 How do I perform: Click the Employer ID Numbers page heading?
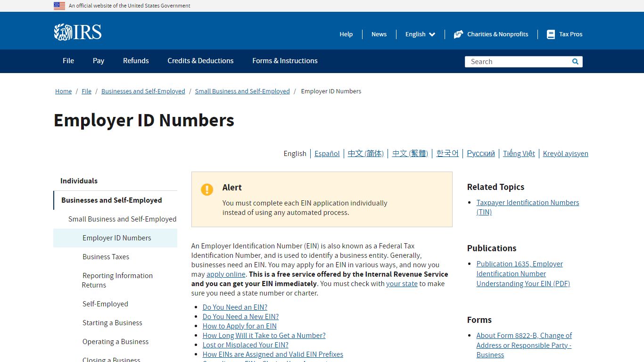[x=144, y=121]
